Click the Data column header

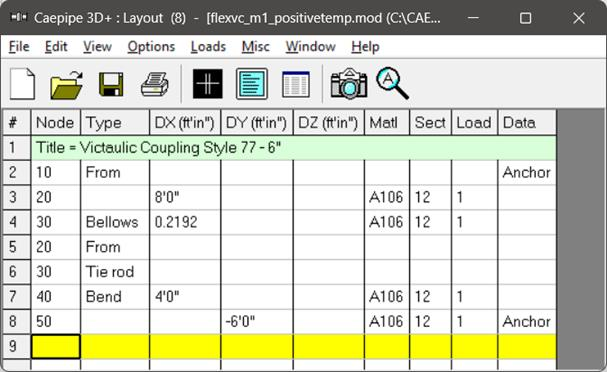(527, 123)
